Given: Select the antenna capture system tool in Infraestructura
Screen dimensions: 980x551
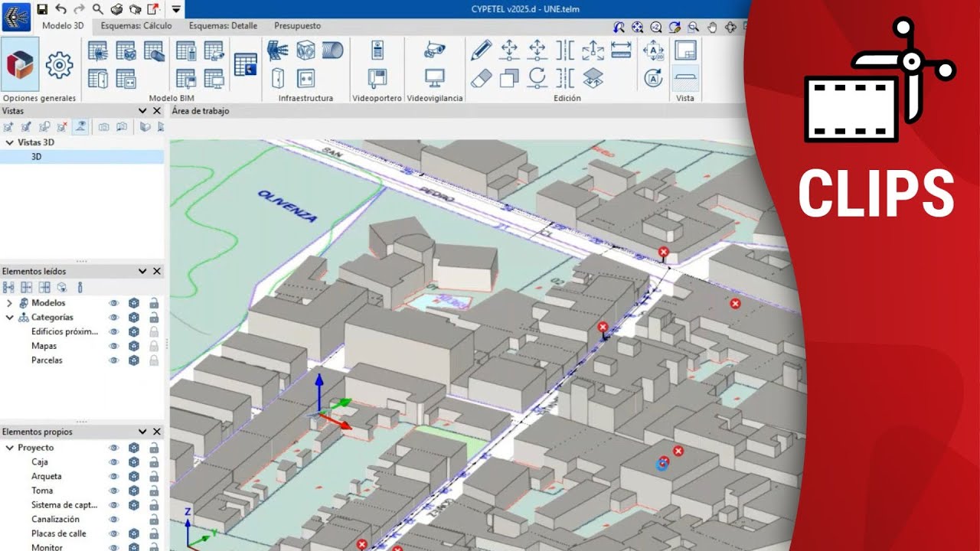Looking at the screenshot, I should pyautogui.click(x=278, y=51).
